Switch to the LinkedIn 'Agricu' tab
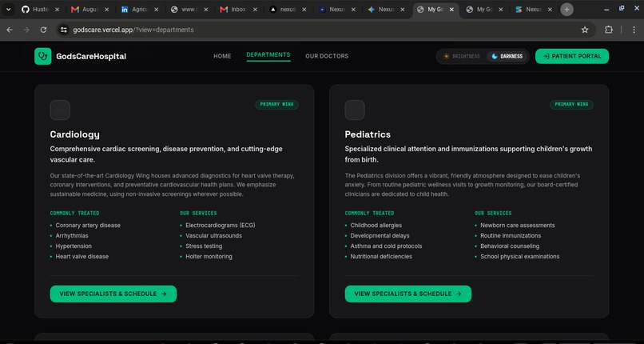 (x=139, y=10)
